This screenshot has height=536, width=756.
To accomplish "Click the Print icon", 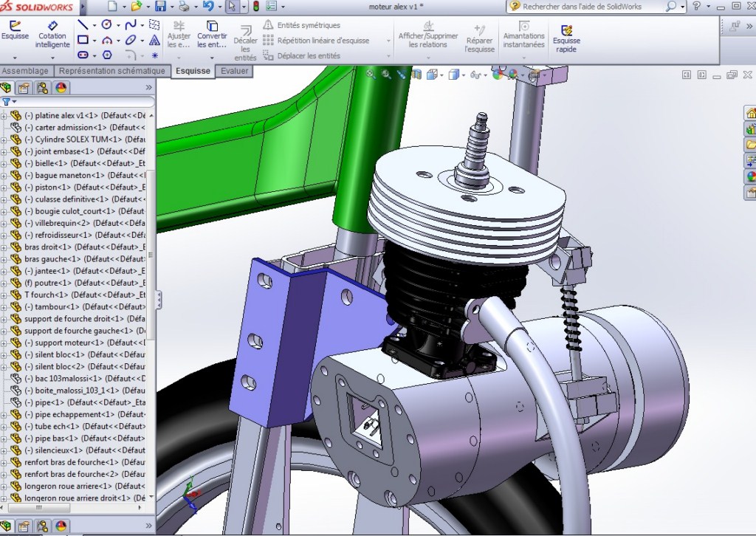I will click(x=184, y=6).
